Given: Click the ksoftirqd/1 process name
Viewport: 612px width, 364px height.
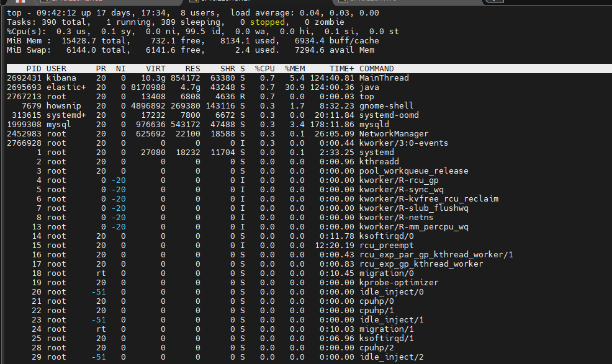Looking at the screenshot, I should click(x=387, y=338).
